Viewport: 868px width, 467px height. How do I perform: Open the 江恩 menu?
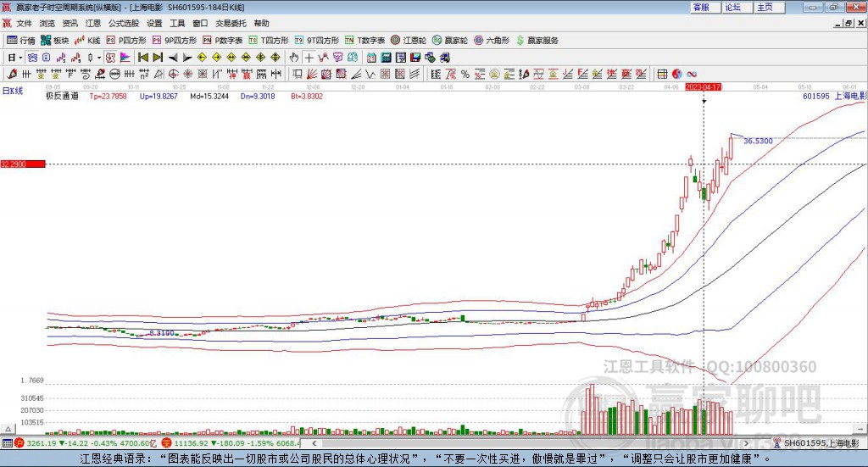pyautogui.click(x=93, y=23)
